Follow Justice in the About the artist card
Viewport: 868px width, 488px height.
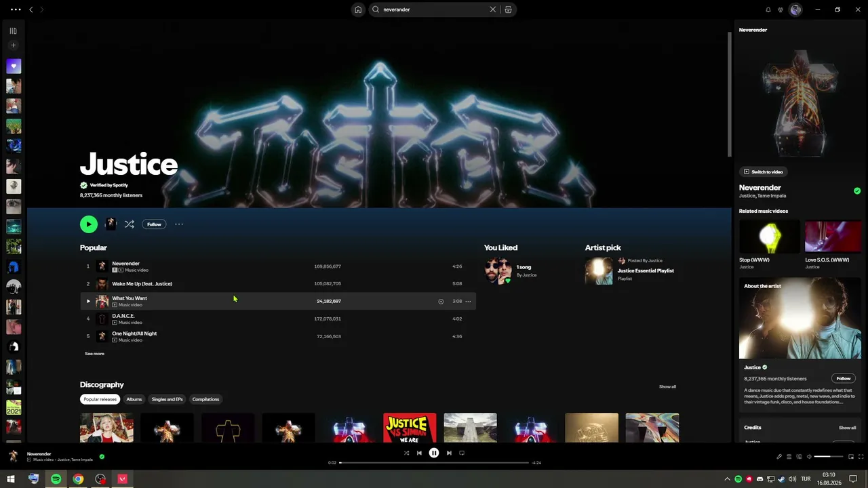click(844, 379)
